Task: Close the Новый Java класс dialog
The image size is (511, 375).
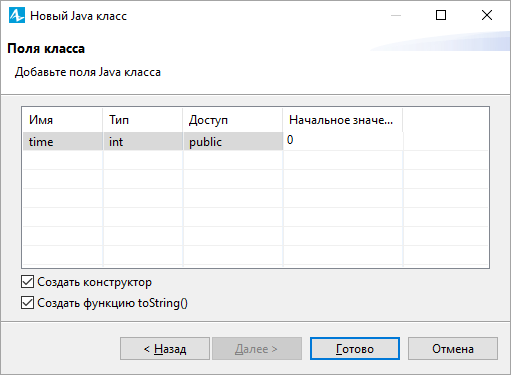Action: tap(487, 15)
